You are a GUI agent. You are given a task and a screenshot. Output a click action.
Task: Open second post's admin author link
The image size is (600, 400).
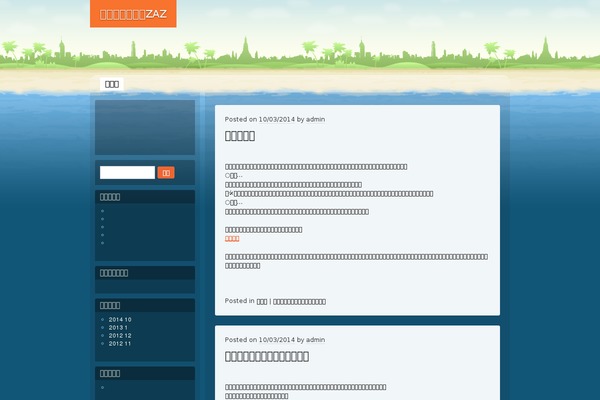point(315,340)
